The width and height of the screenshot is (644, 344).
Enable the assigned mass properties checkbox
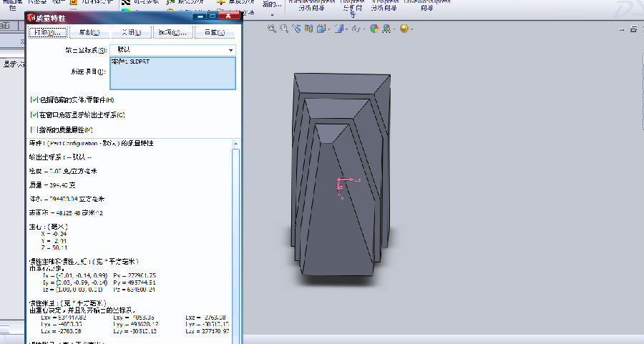click(34, 129)
